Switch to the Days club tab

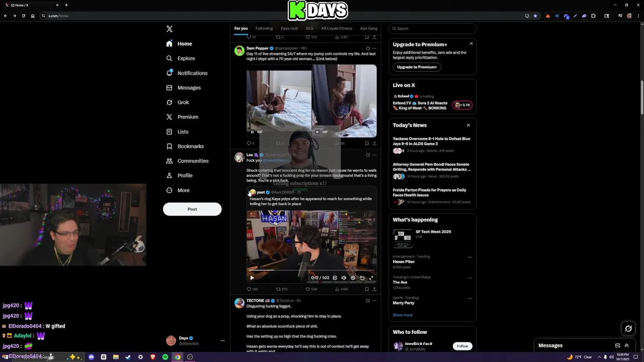[289, 29]
